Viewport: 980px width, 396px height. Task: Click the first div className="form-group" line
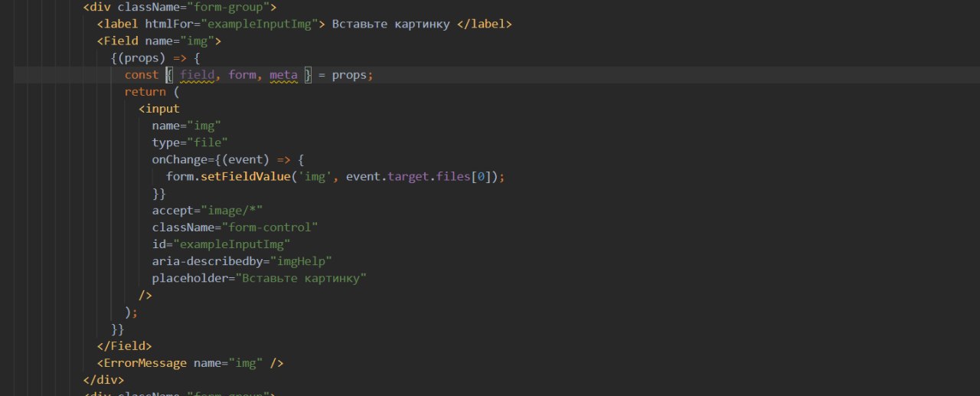pyautogui.click(x=180, y=8)
